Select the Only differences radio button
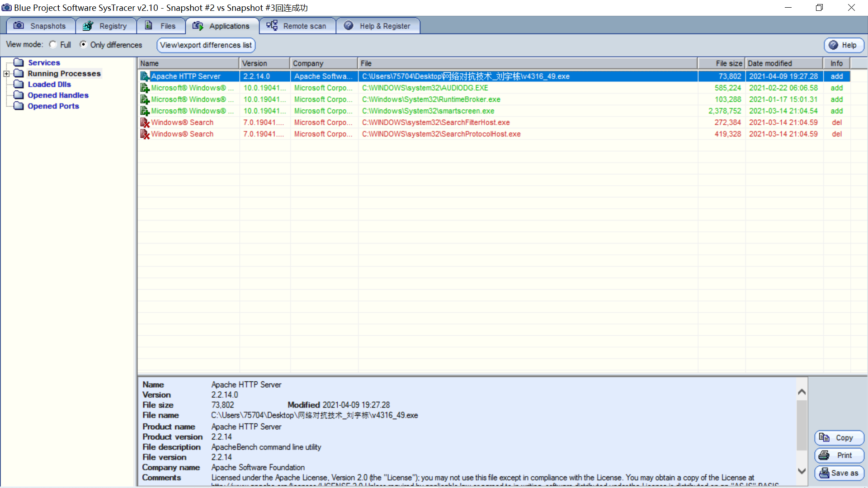Image resolution: width=868 pixels, height=488 pixels. 83,44
